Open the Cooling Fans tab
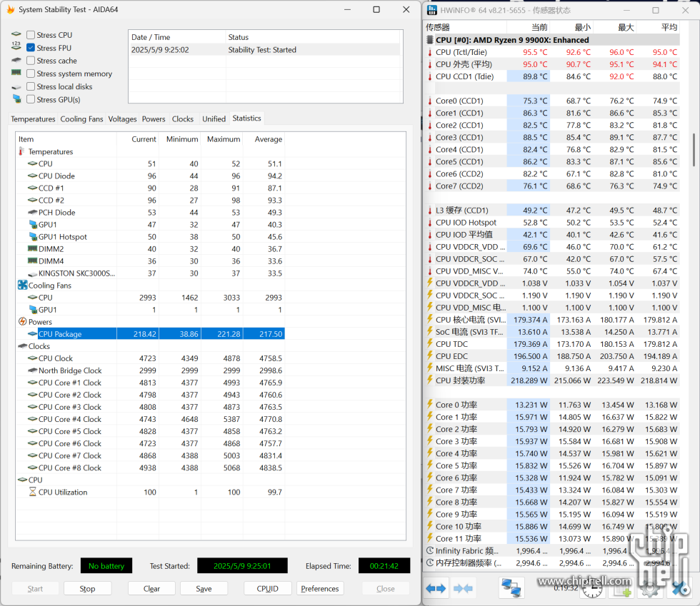 tap(81, 118)
